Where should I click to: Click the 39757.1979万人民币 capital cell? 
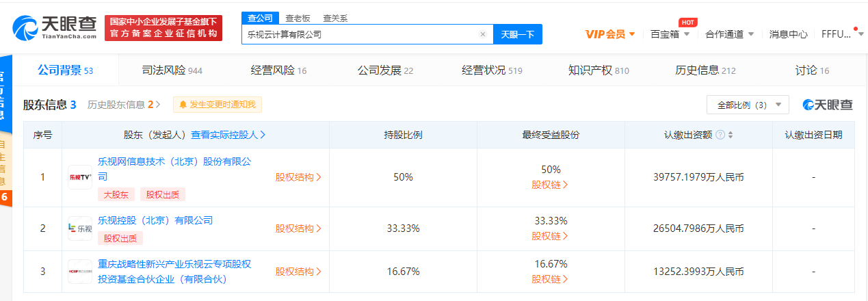point(698,177)
